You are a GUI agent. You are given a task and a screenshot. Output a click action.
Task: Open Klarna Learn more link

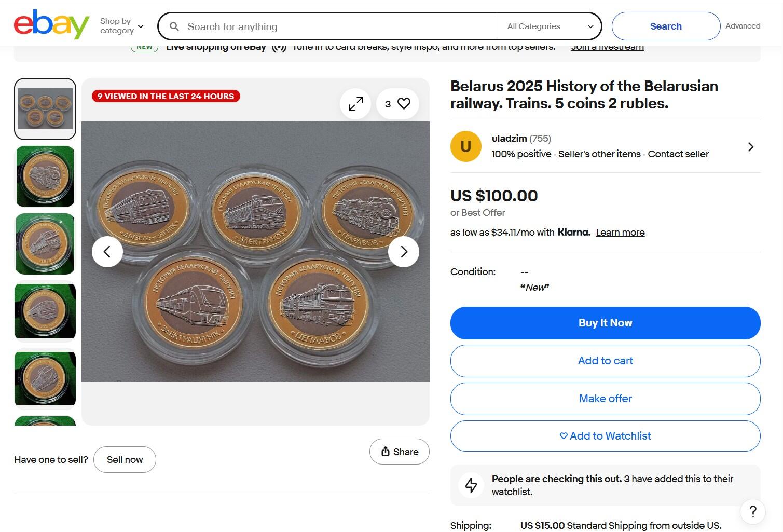[x=620, y=233]
